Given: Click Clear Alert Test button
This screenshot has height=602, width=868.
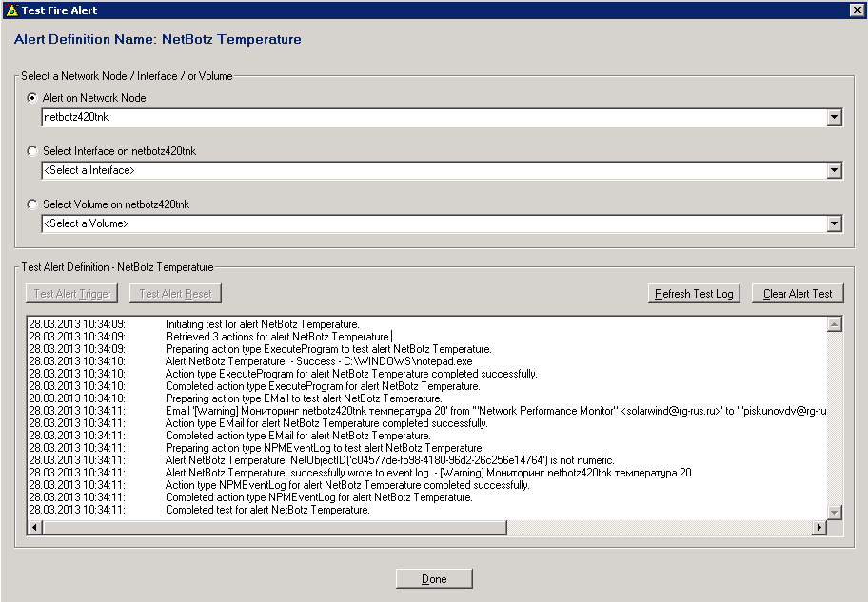Looking at the screenshot, I should [x=798, y=293].
